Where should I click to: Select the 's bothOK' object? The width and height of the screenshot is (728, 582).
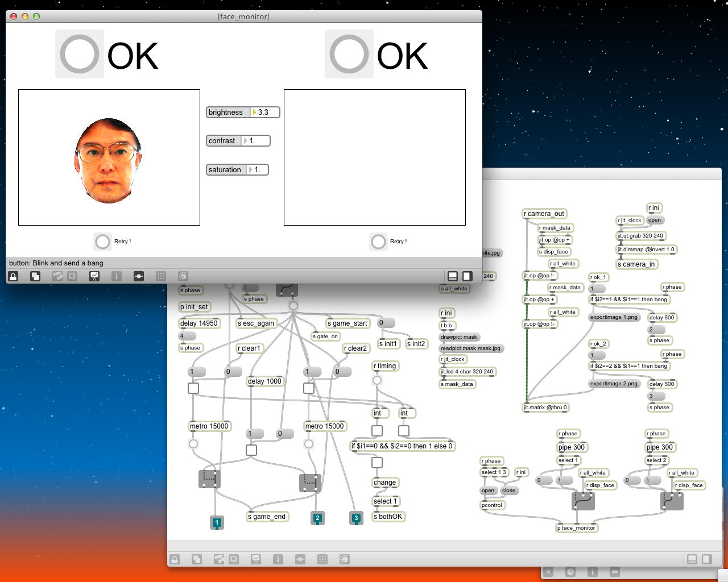(388, 517)
